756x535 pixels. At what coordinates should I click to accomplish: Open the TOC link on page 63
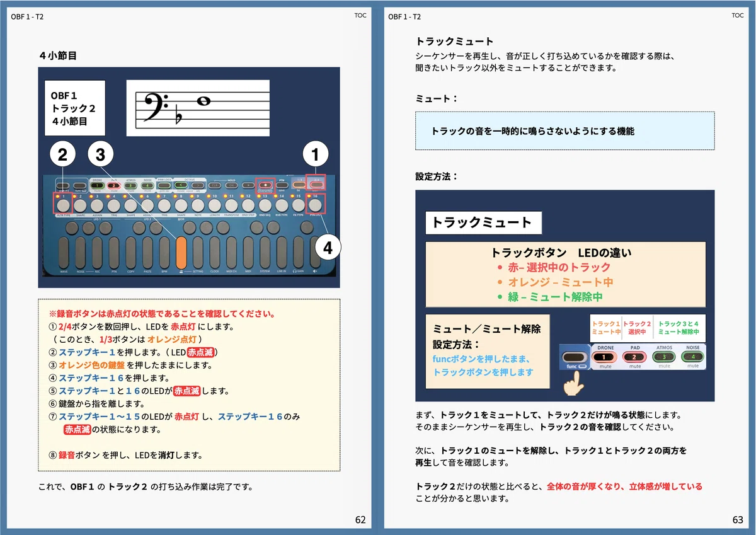(738, 15)
